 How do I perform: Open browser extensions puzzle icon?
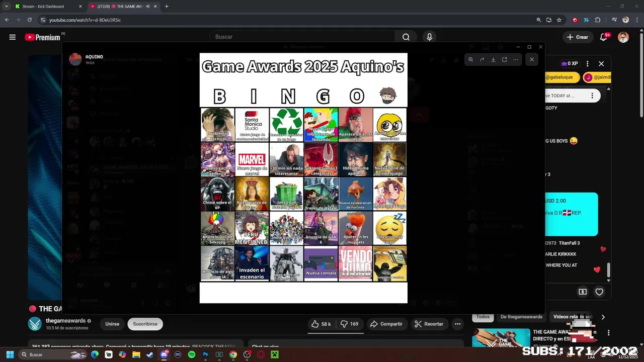[598, 20]
